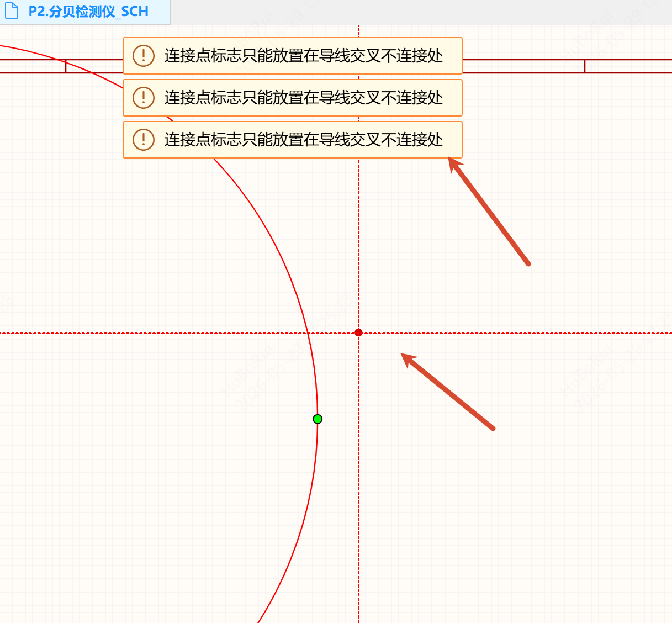
Task: Click the schematic file icon in the tab
Action: tap(12, 11)
